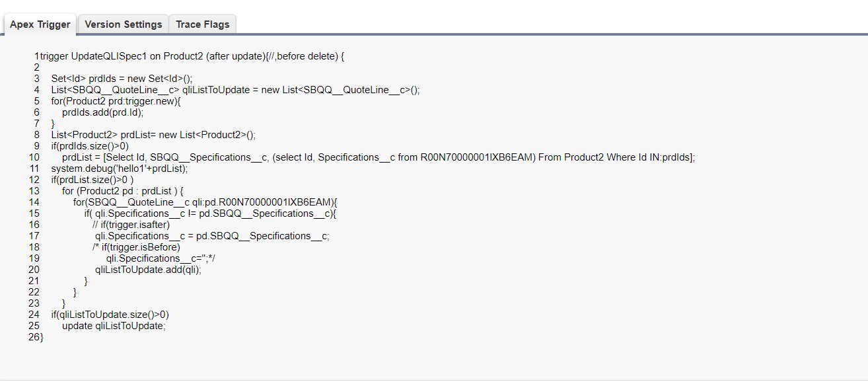Switch to the Apex Trigger tab
The width and height of the screenshot is (868, 382).
[x=40, y=24]
